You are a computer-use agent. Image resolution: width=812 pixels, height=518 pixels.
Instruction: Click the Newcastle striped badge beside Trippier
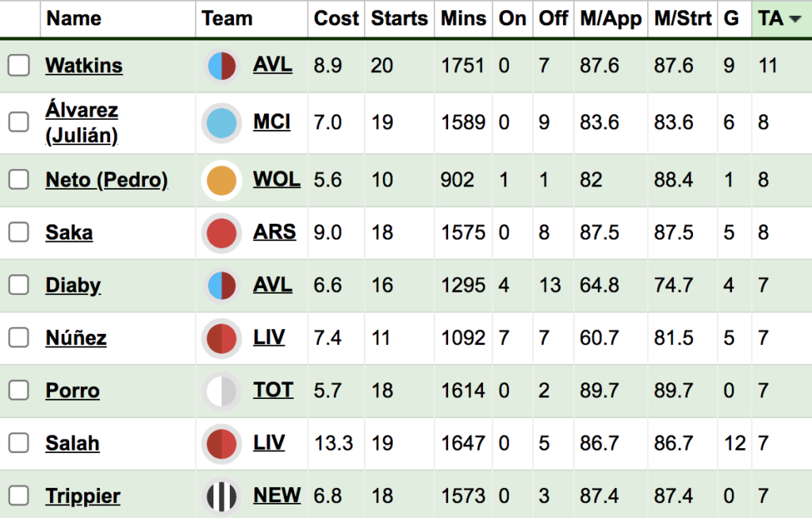click(221, 497)
